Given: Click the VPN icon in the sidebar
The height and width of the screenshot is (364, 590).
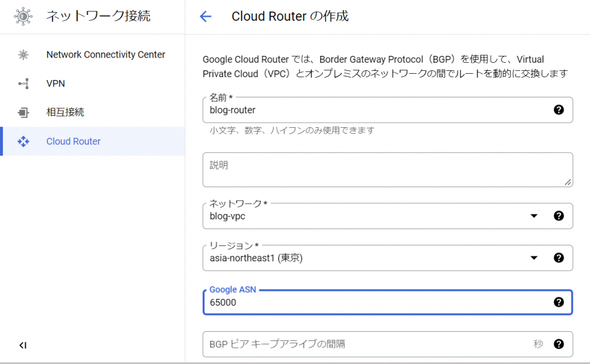Looking at the screenshot, I should [x=23, y=84].
